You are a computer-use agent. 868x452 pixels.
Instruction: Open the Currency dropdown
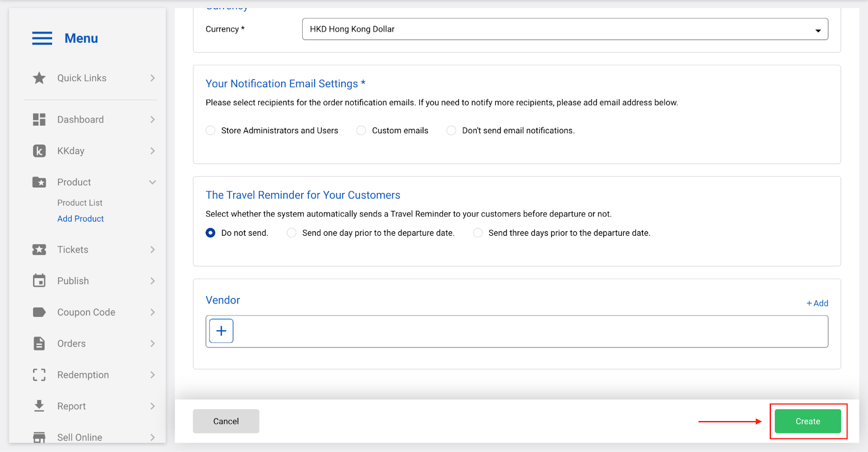pyautogui.click(x=565, y=29)
